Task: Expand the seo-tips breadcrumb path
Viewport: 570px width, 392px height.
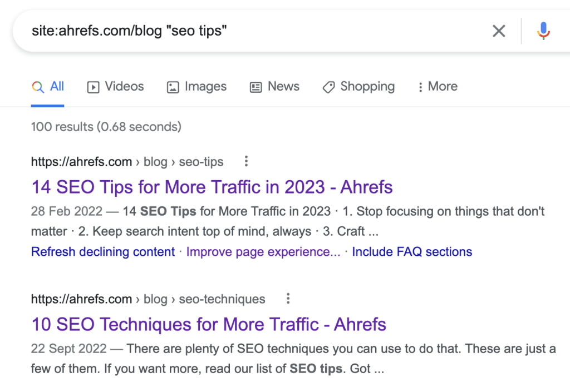Action: [x=201, y=162]
